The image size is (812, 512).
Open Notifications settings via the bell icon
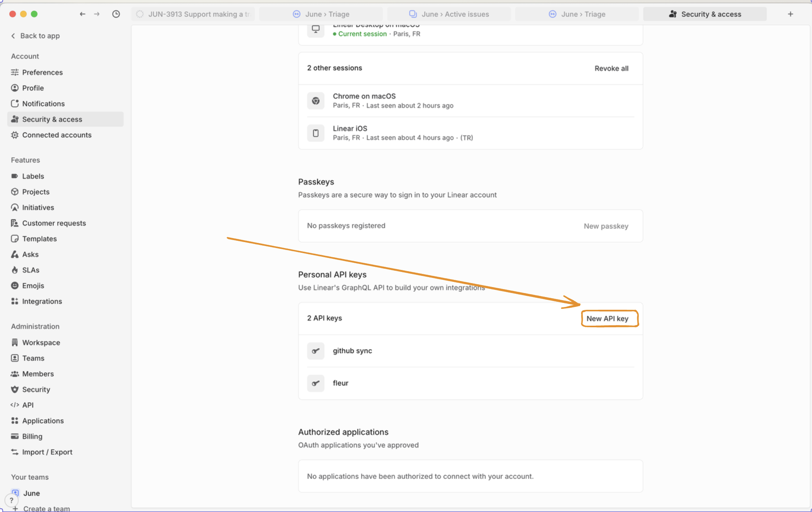pyautogui.click(x=15, y=104)
